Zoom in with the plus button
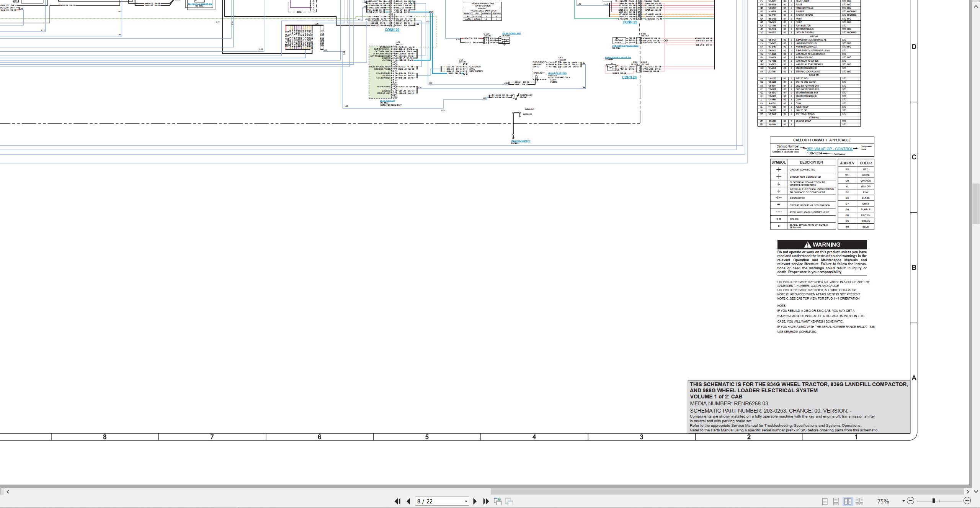This screenshot has height=508, width=980. [967, 501]
